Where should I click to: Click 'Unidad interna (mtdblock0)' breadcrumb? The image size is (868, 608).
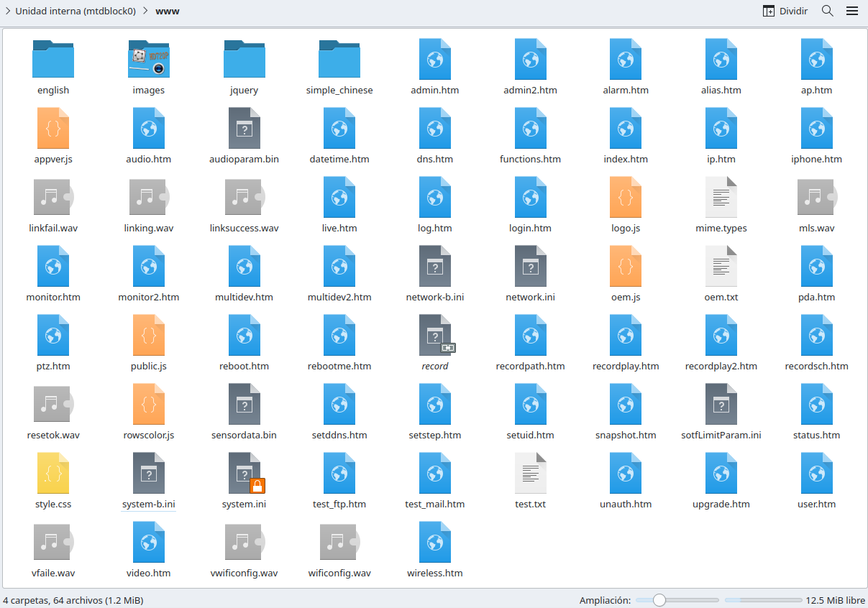click(75, 11)
